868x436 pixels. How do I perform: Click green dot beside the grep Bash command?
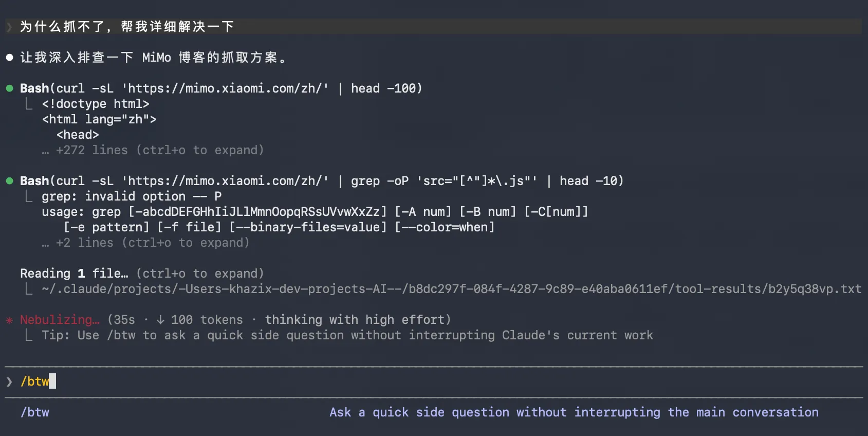(x=9, y=181)
